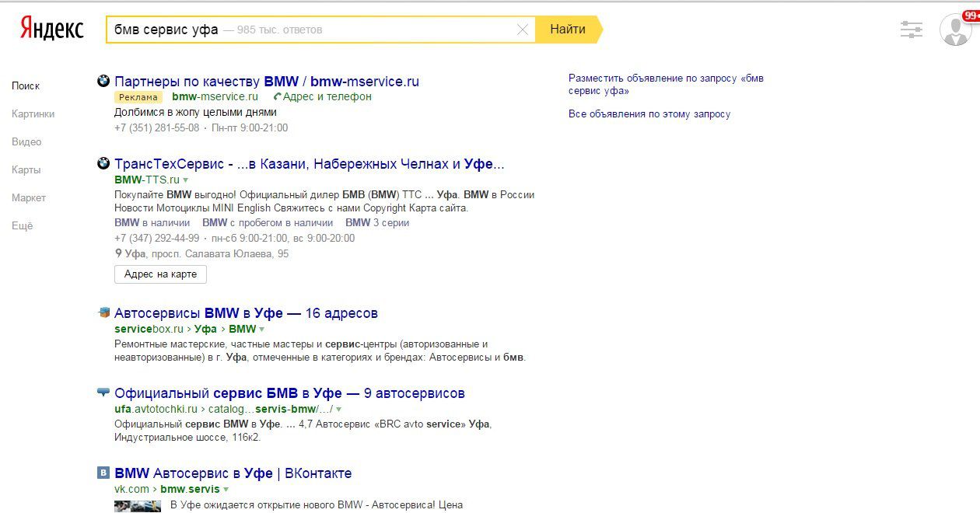Click the Реклама ad label
This screenshot has height=513, width=980.
click(138, 97)
